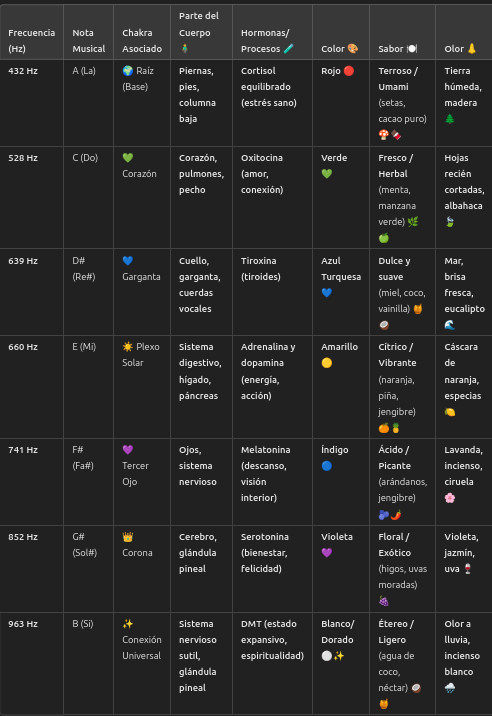492x716 pixels.
Task: Click the globe emoji beside Raíz
Action: click(x=128, y=71)
